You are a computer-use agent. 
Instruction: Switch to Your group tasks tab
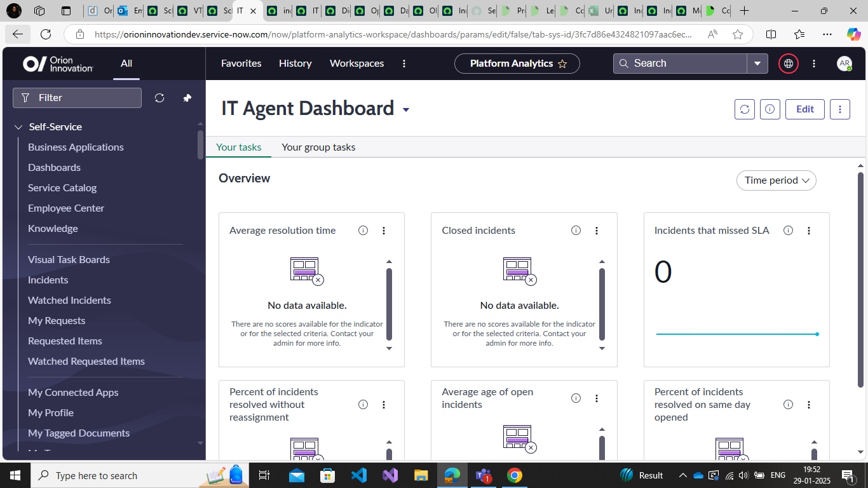point(318,147)
